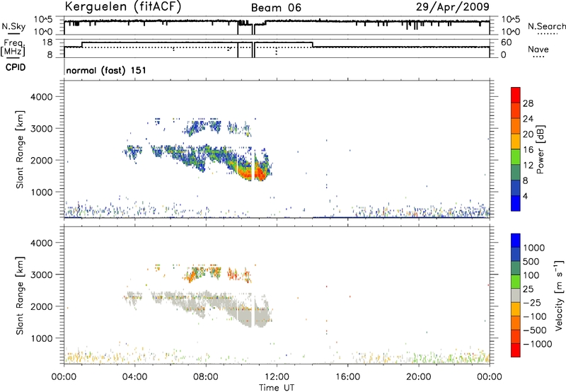The height and width of the screenshot is (392, 566).
Task: Click the 'Nave' legend label
Action: pyautogui.click(x=538, y=49)
